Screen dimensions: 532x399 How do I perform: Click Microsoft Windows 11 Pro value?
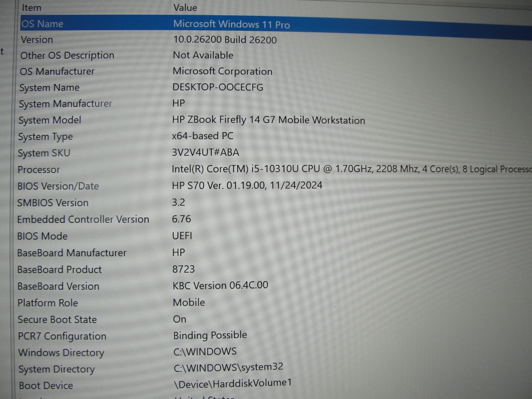[x=231, y=24]
